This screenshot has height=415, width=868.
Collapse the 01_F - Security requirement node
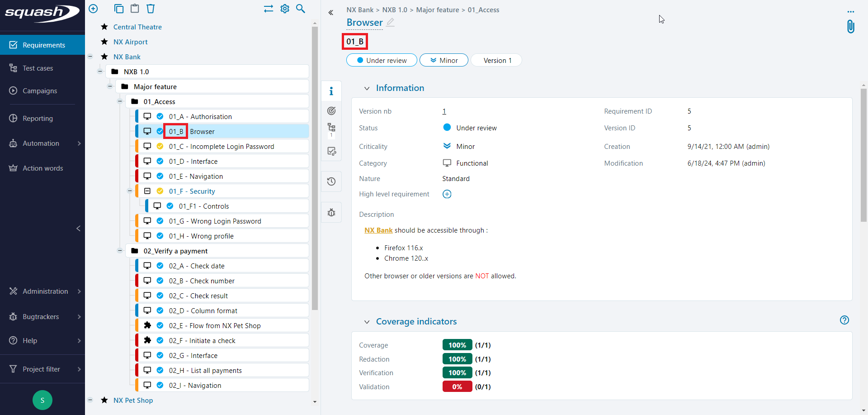[130, 191]
